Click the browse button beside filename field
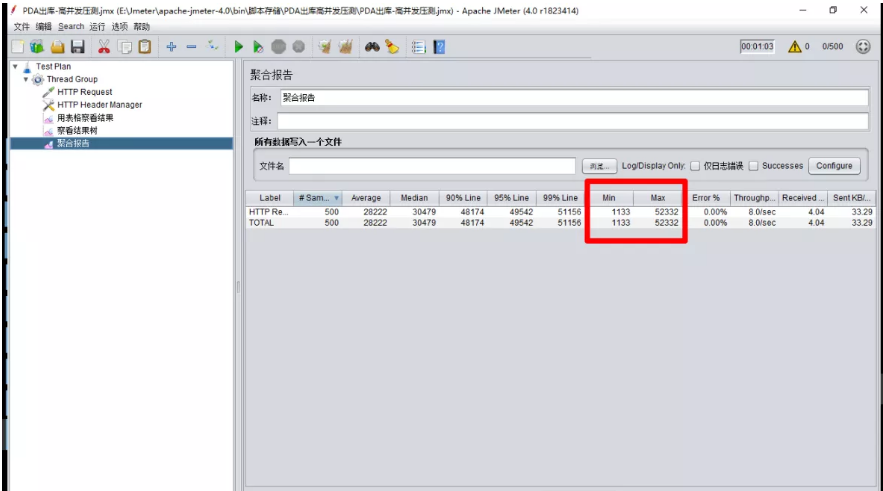The image size is (883, 491). tap(599, 166)
